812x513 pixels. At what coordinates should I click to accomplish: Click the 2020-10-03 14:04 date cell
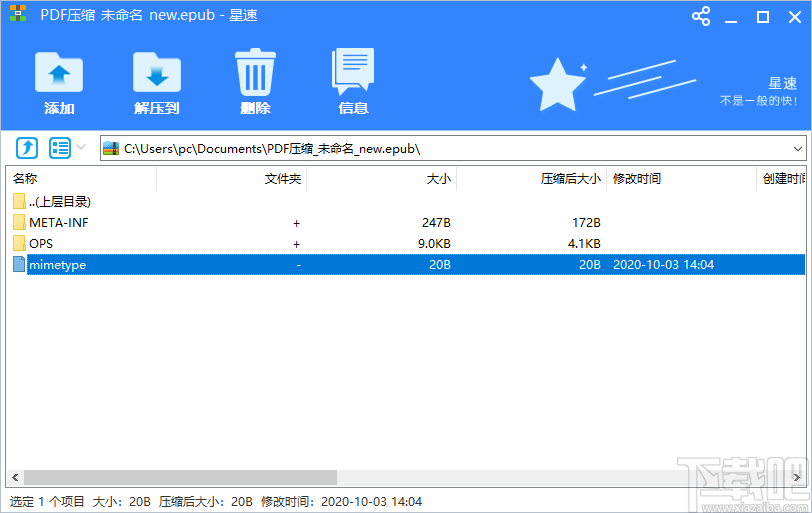pos(663,265)
